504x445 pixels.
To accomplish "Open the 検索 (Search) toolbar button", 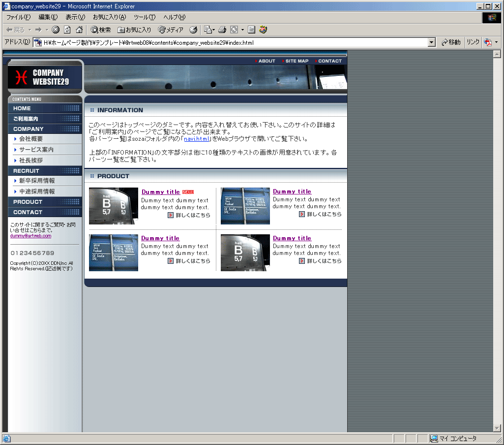I will 101,30.
